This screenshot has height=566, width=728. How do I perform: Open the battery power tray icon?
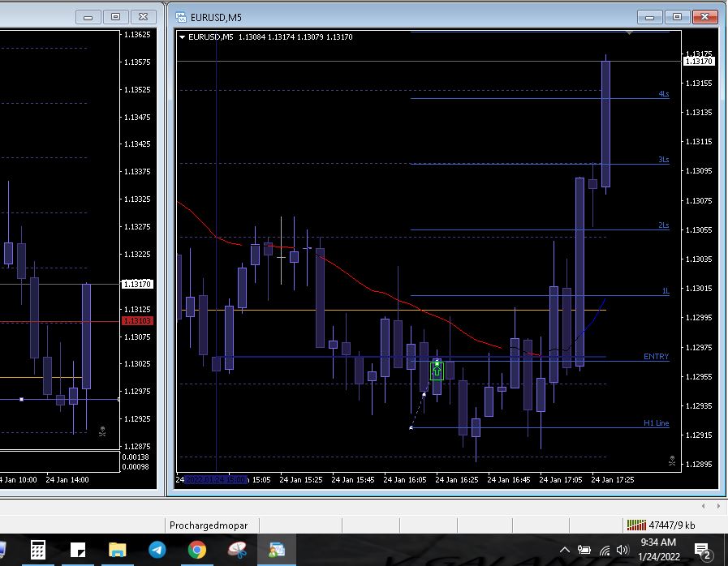tap(584, 551)
